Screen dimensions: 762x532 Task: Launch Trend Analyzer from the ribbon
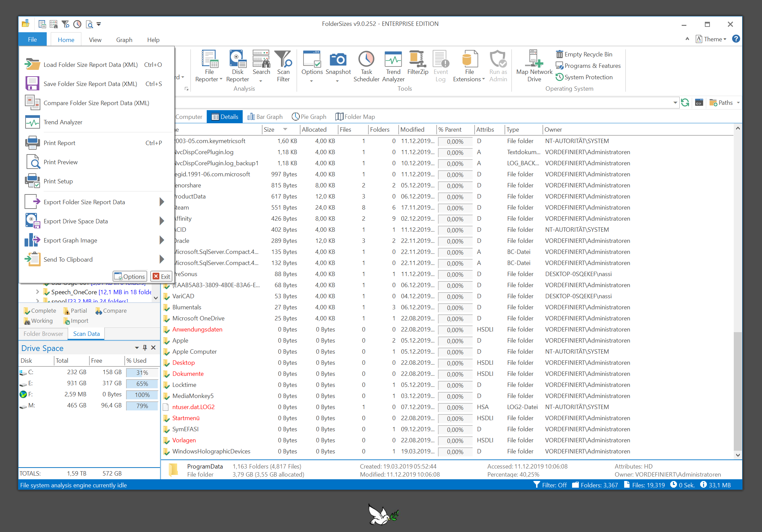coord(393,66)
